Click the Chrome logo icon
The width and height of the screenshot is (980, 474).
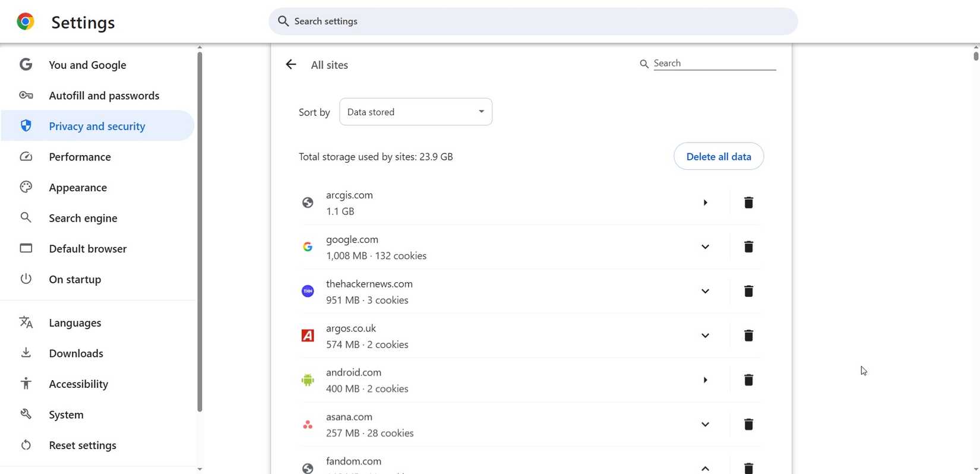coord(26,22)
